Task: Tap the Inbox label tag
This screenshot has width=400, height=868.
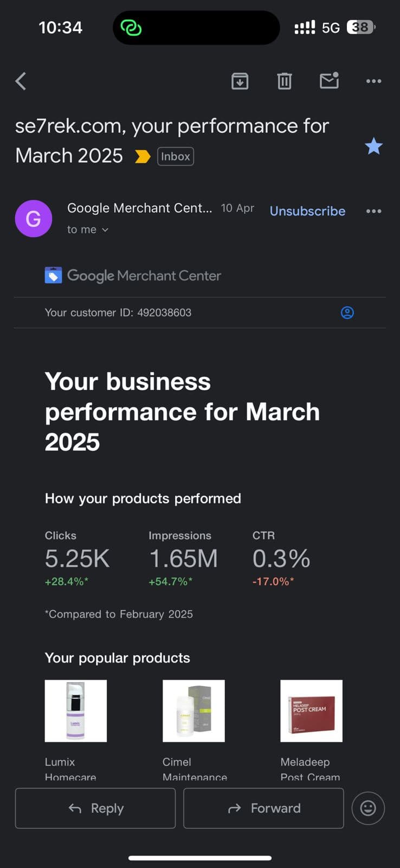Action: pyautogui.click(x=176, y=156)
